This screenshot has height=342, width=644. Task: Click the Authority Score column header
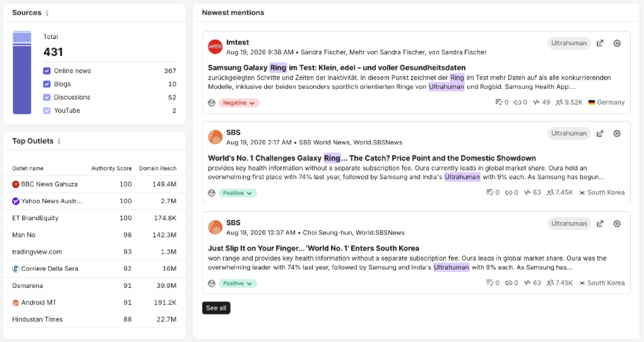111,168
